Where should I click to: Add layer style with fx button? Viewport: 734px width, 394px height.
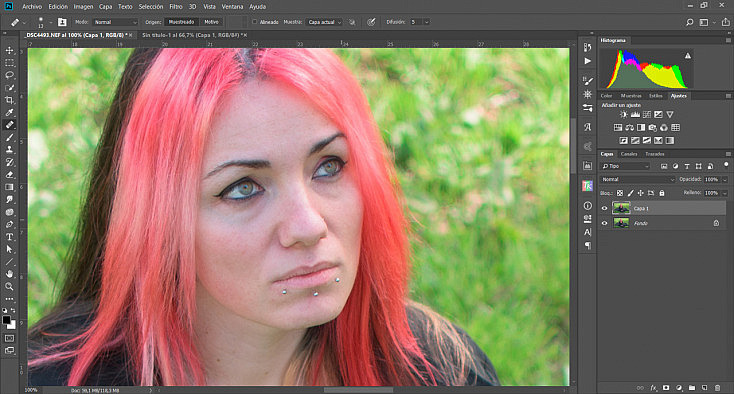point(653,388)
